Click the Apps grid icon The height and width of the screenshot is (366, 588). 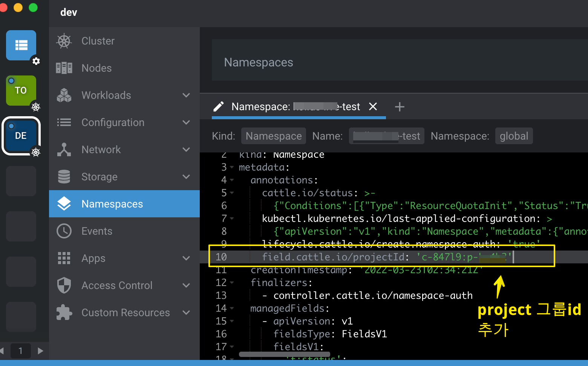coord(64,258)
